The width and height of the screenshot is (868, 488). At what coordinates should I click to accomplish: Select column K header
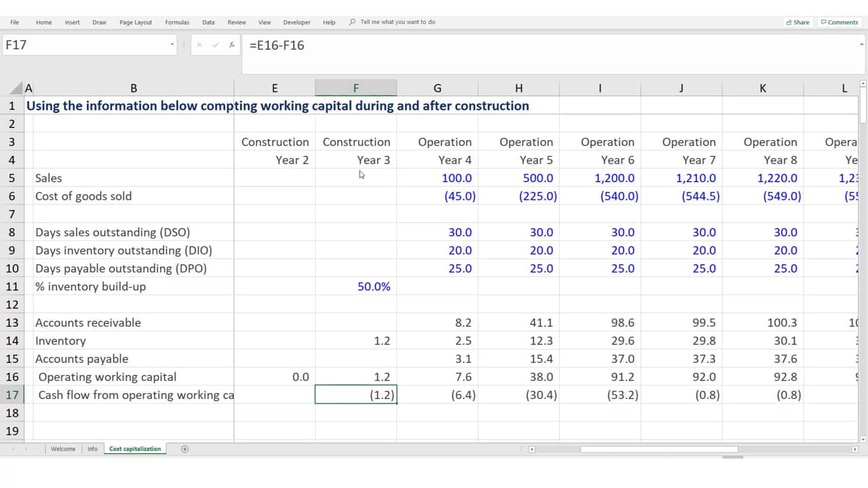(763, 88)
